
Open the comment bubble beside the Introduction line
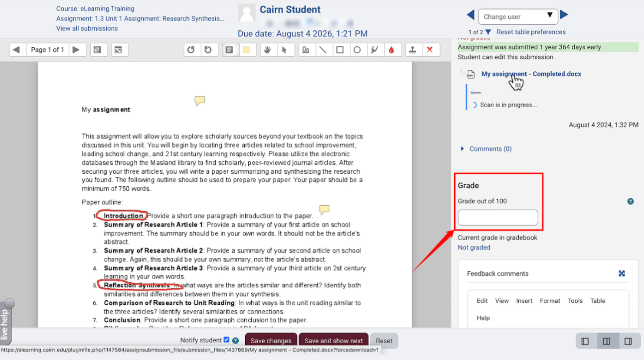[324, 210]
